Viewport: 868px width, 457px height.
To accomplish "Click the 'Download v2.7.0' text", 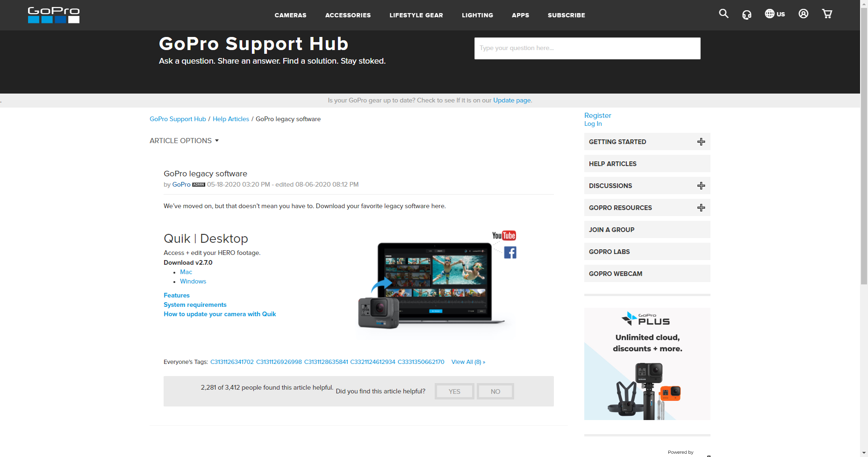I will [x=188, y=263].
